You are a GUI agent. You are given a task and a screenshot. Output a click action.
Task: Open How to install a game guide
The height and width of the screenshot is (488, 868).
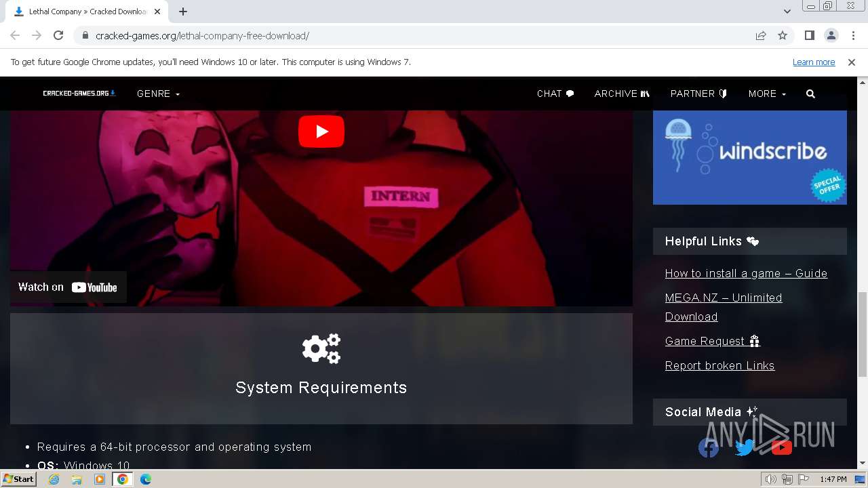746,274
